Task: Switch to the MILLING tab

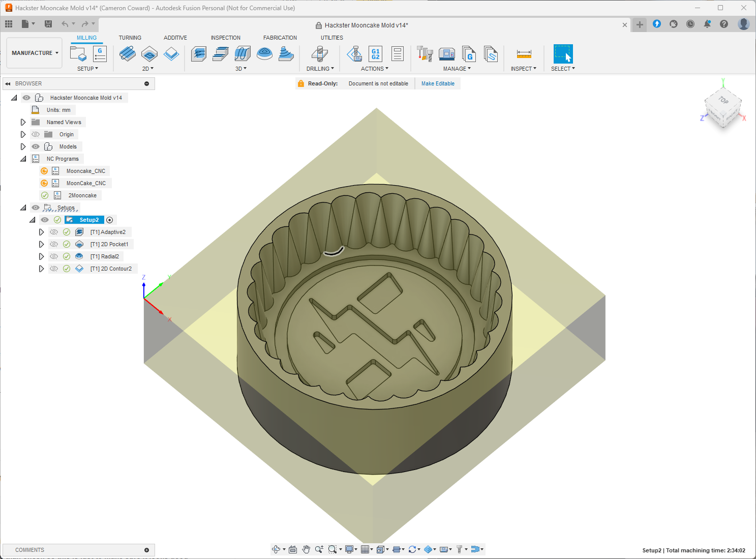Action: pos(86,38)
